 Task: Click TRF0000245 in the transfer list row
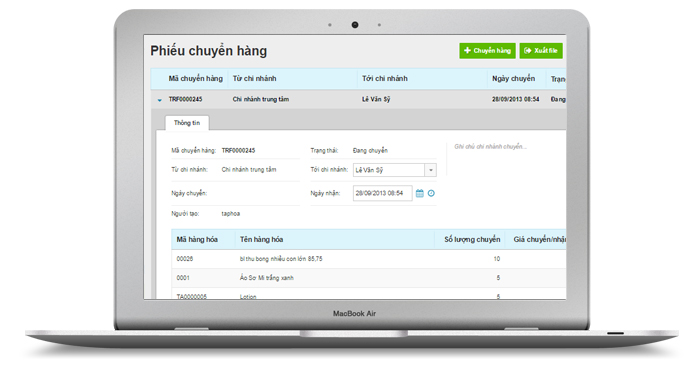pyautogui.click(x=185, y=99)
